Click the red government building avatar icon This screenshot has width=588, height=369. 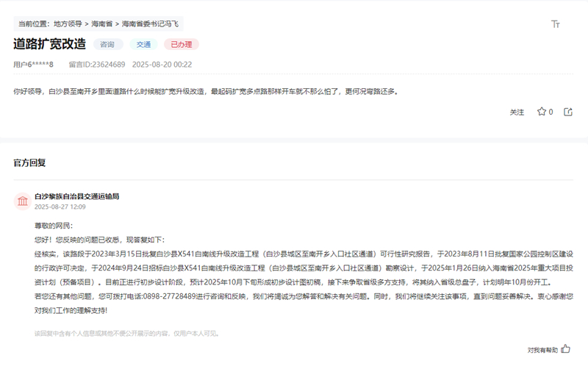[x=22, y=201]
